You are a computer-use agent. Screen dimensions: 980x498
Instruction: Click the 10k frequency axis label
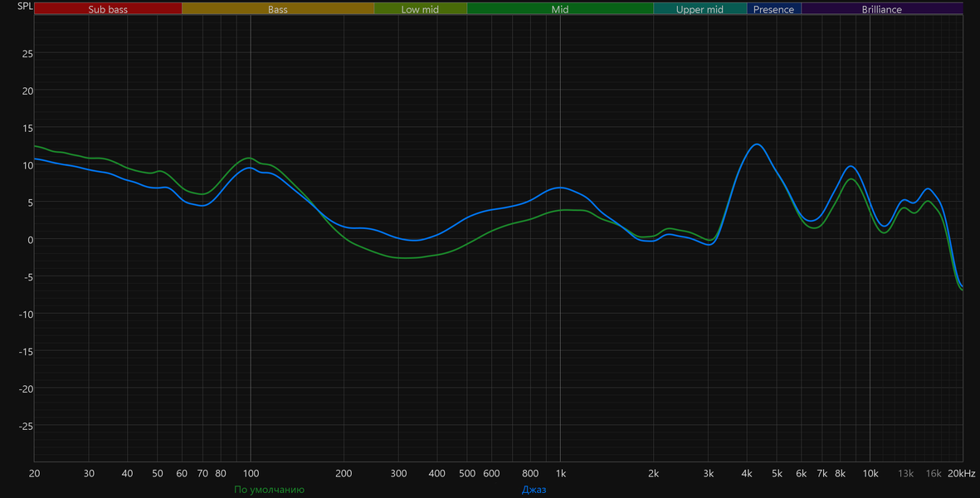click(x=870, y=474)
